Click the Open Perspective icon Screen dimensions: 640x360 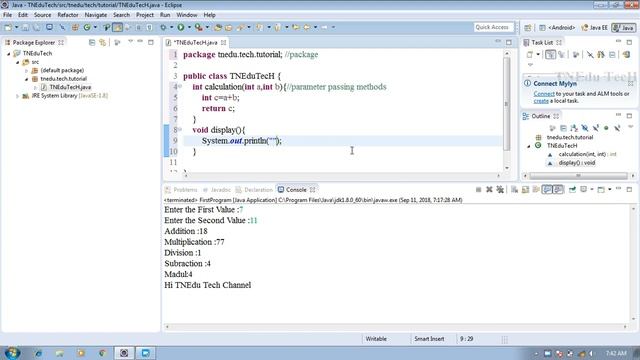pyautogui.click(x=528, y=28)
